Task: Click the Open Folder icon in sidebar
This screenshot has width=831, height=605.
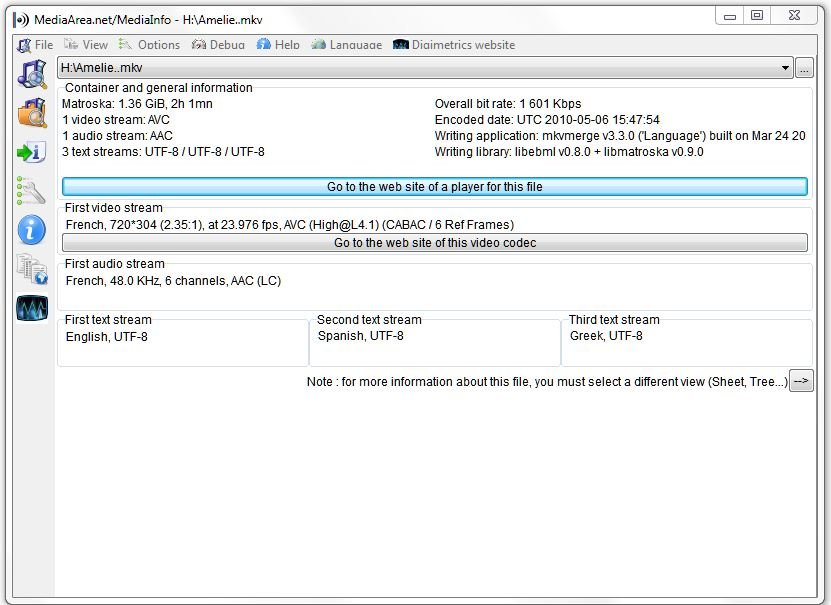Action: coord(32,113)
